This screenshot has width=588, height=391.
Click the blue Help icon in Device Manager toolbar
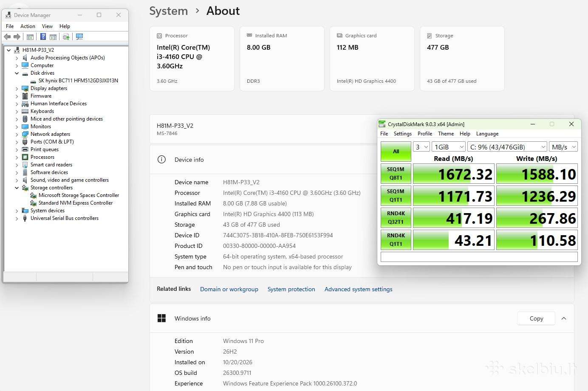[x=43, y=37]
